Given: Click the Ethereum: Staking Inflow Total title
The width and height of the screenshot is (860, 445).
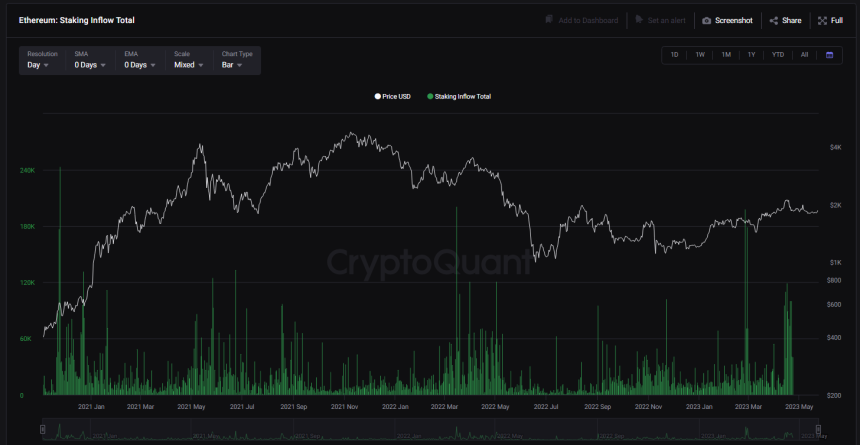Looking at the screenshot, I should [77, 20].
